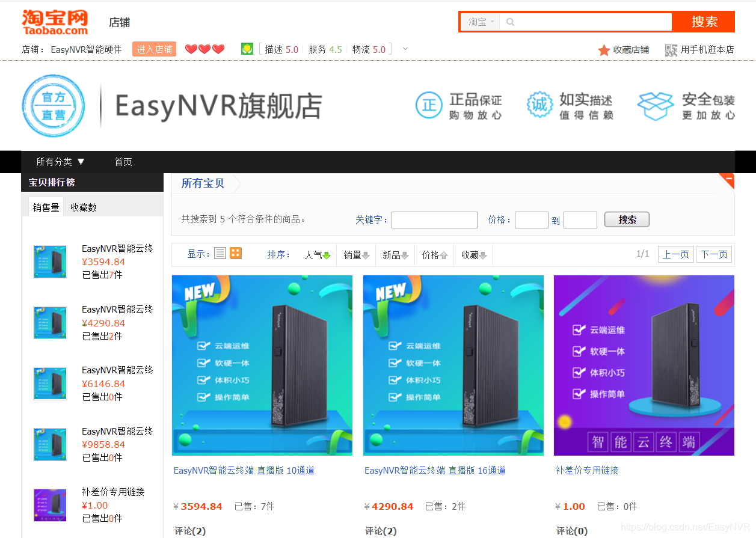
Task: Click 评论(0) under 补差价专用链接
Action: coord(572,531)
